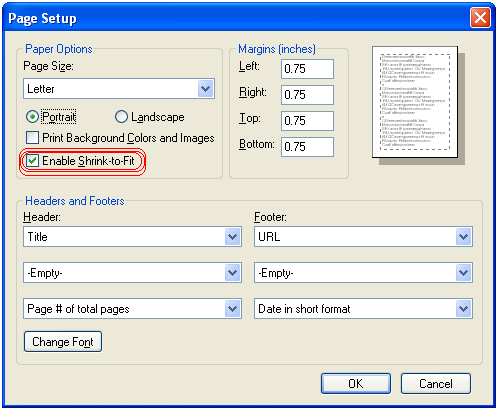This screenshot has height=409, width=497.
Task: Enable Print Background Colors and Images checkbox
Action: click(x=32, y=138)
